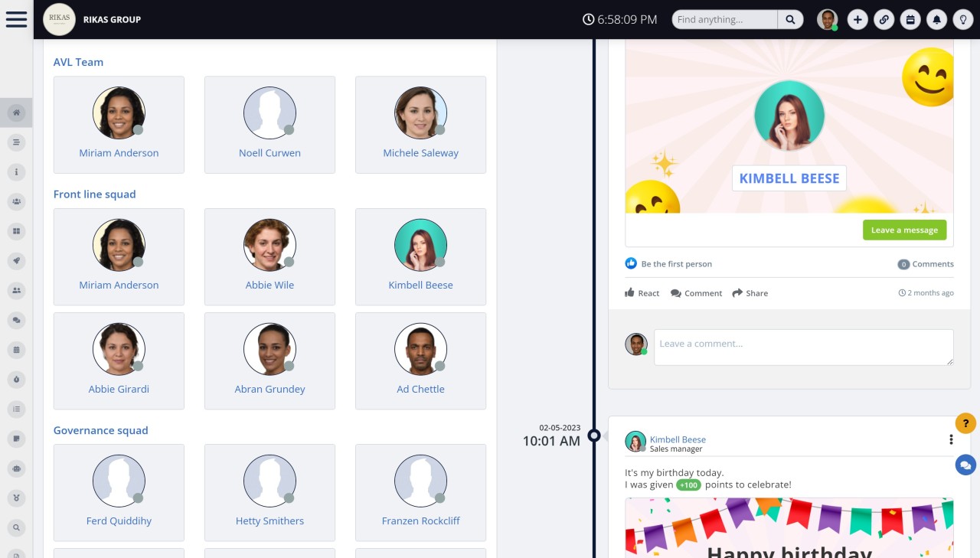Open Kimbell Beese's profile link
The height and width of the screenshot is (558, 980).
click(x=678, y=439)
